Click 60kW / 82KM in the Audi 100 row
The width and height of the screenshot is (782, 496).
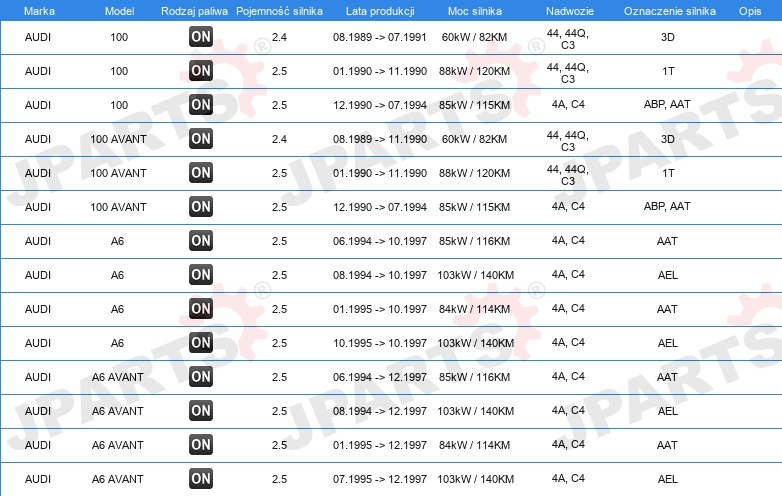pyautogui.click(x=474, y=37)
